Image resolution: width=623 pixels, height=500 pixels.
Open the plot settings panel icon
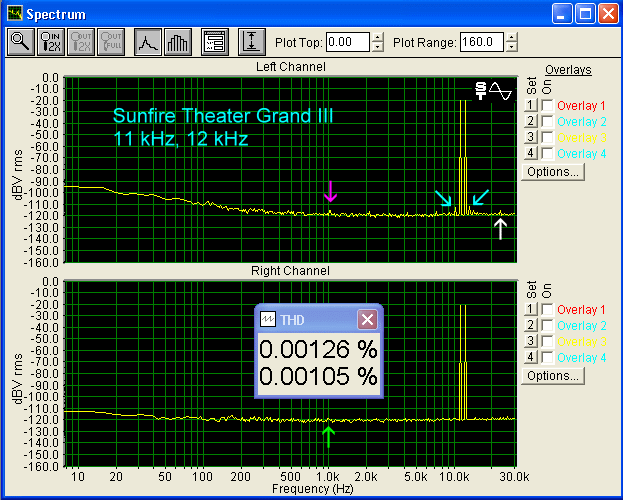pos(213,42)
